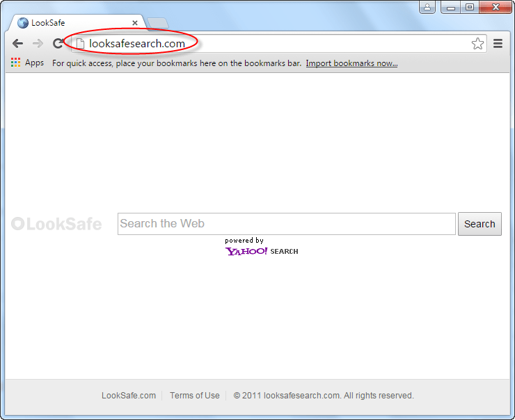515x420 pixels.
Task: Close the Chrome window
Action: pyautogui.click(x=496, y=7)
